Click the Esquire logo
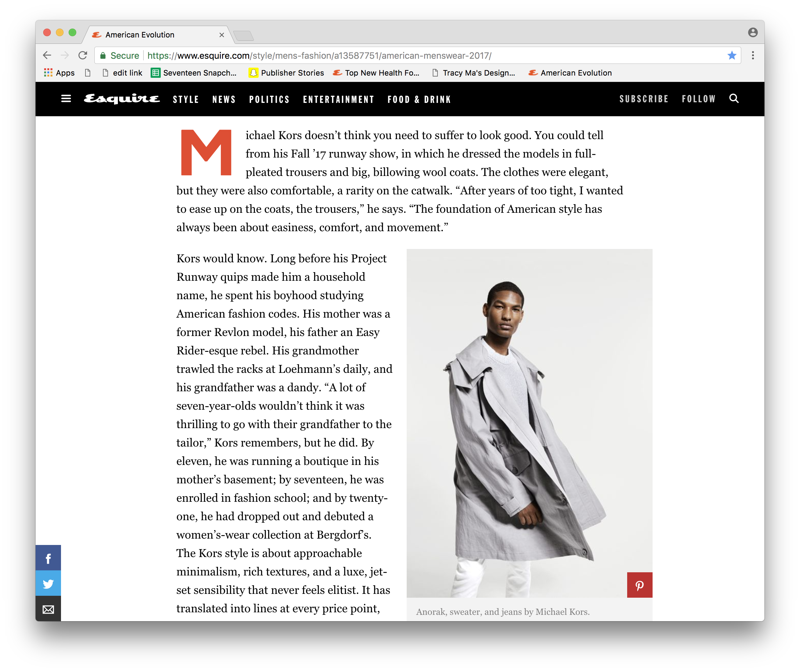Viewport: 800px width, 672px height. click(122, 99)
